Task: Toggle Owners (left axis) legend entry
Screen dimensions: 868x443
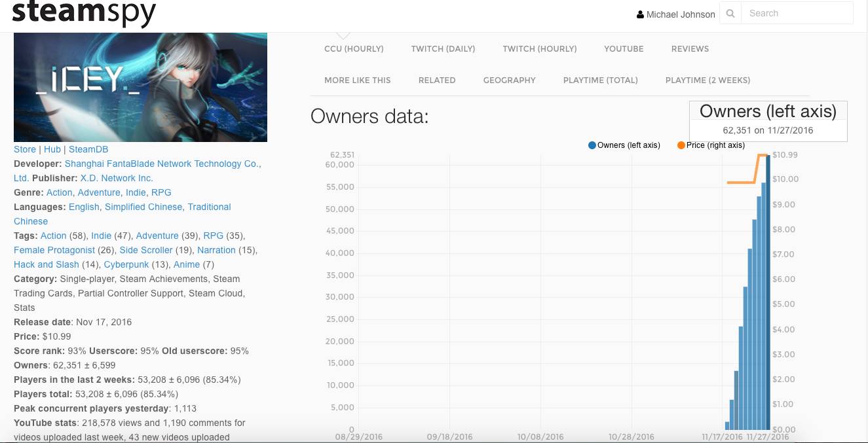Action: (x=624, y=145)
